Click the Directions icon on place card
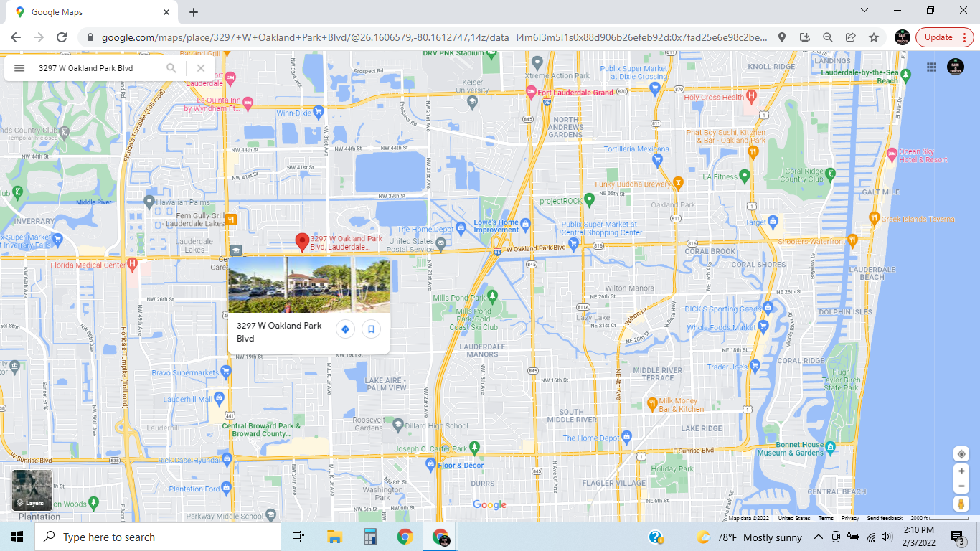The image size is (980, 551). 345,329
